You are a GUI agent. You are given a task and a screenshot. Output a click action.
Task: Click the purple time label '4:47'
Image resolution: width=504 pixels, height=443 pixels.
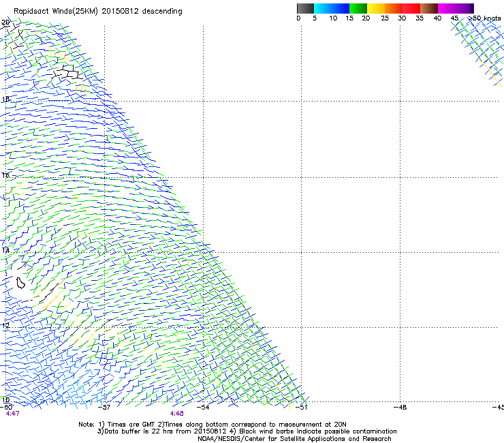(12, 414)
